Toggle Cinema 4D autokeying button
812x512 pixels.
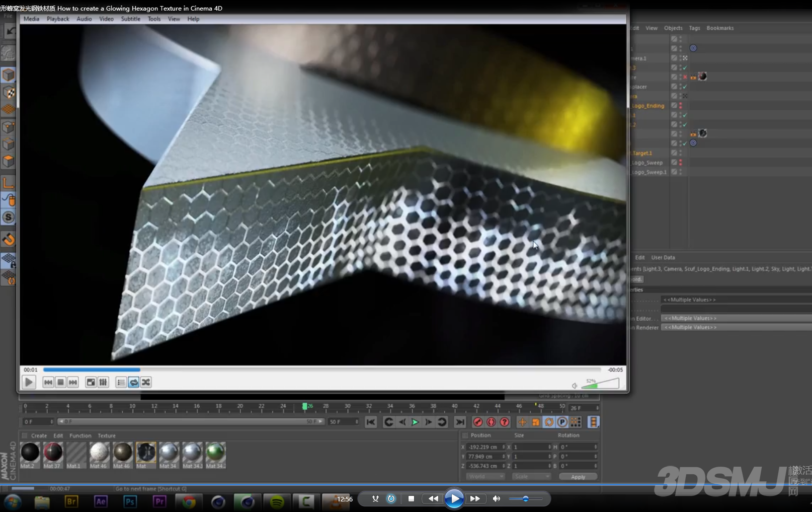491,422
